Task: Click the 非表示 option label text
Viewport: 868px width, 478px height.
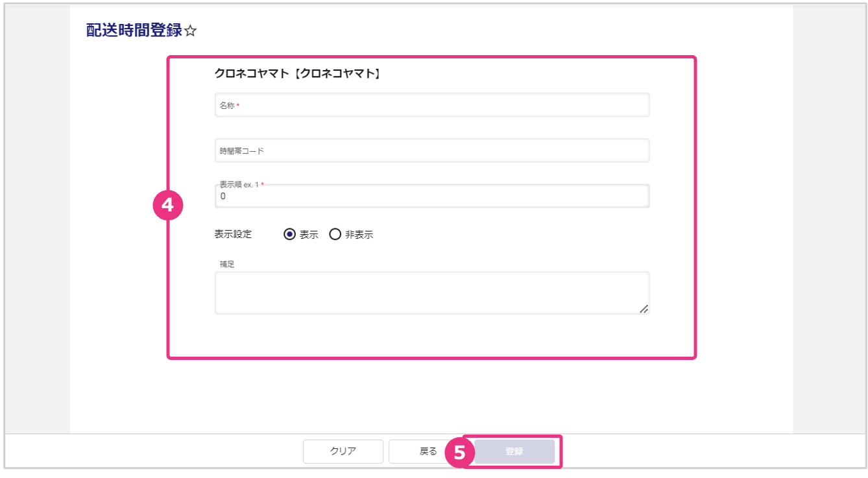Action: coord(359,235)
